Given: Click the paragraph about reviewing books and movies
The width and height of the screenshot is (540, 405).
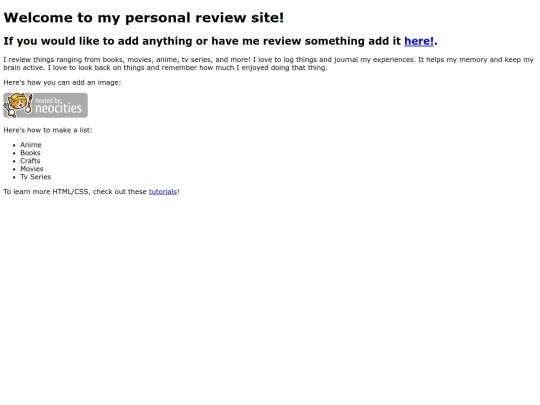Looking at the screenshot, I should 268,64.
